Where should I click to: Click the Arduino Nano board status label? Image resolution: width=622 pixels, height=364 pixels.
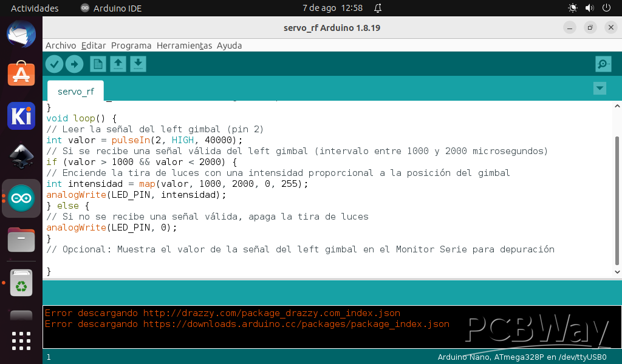click(522, 357)
